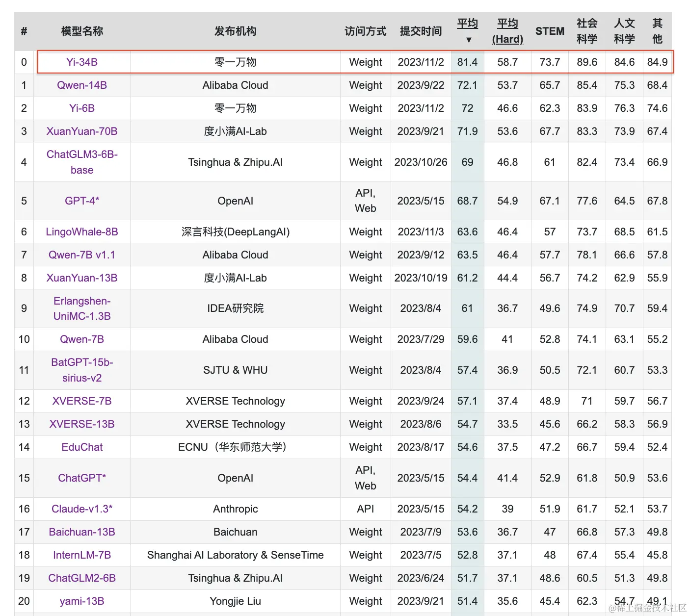The image size is (690, 616).
Task: Select the 2023/11/3 date for LingoWhale-8B
Action: point(421,232)
